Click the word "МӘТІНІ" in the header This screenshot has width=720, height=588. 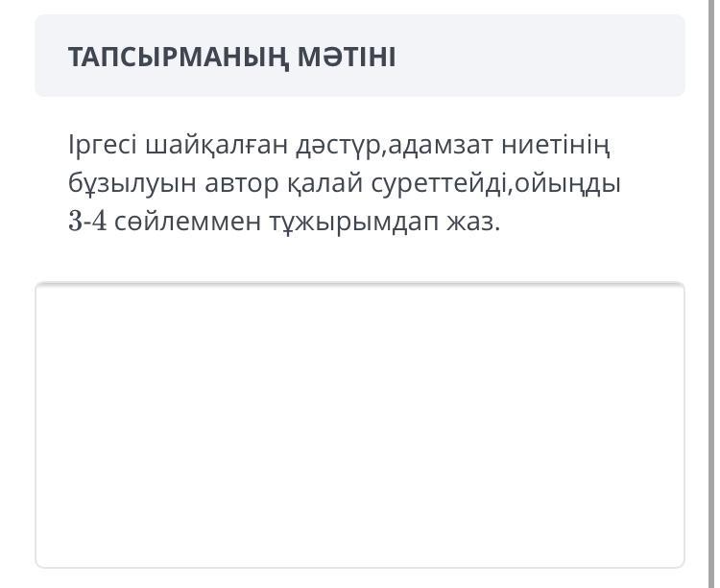pos(346,57)
